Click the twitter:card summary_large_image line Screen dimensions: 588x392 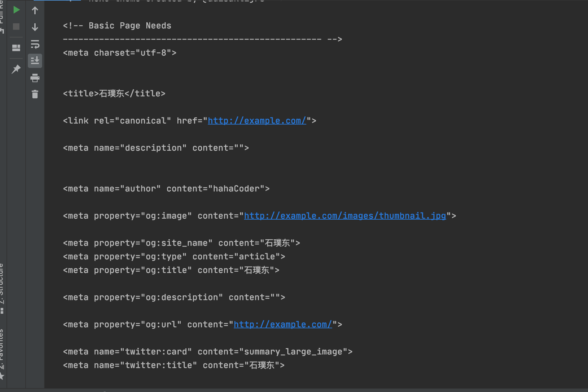pos(208,352)
